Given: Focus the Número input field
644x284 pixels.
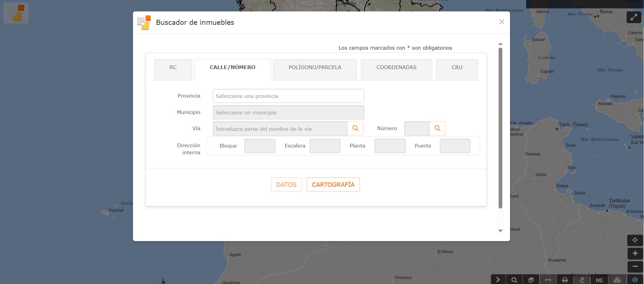Looking at the screenshot, I should point(417,129).
